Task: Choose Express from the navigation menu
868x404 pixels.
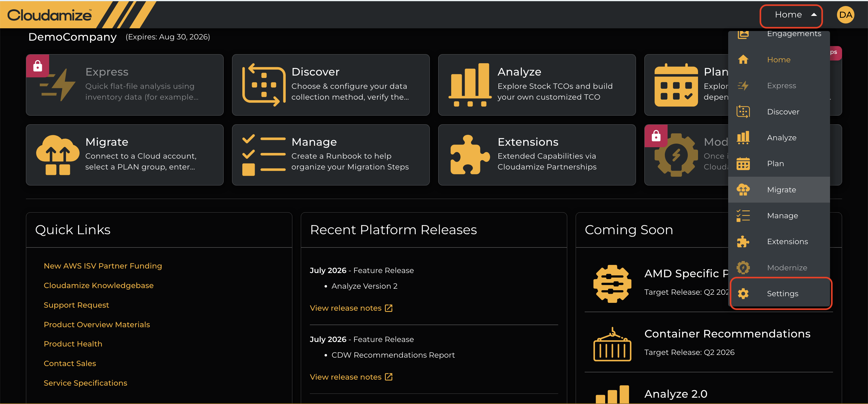Action: pyautogui.click(x=779, y=85)
